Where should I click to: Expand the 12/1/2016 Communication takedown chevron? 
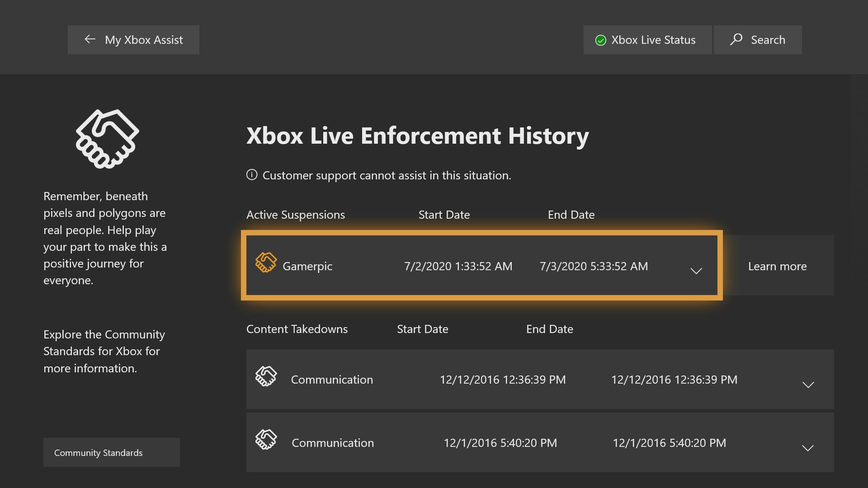click(808, 448)
